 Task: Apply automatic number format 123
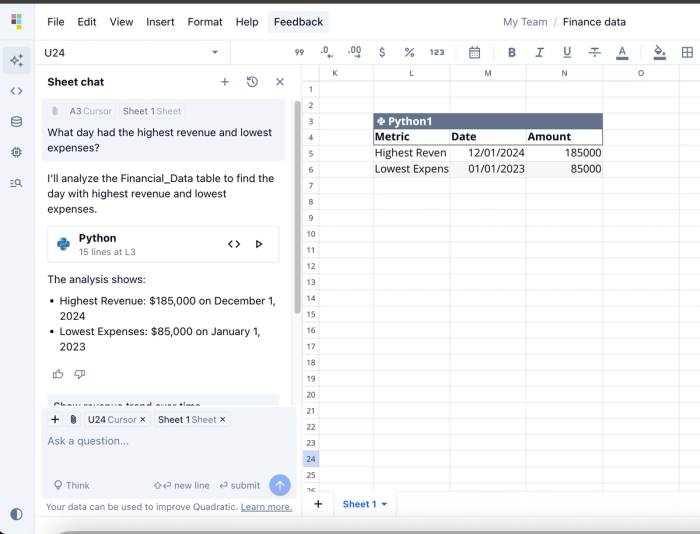coord(437,52)
